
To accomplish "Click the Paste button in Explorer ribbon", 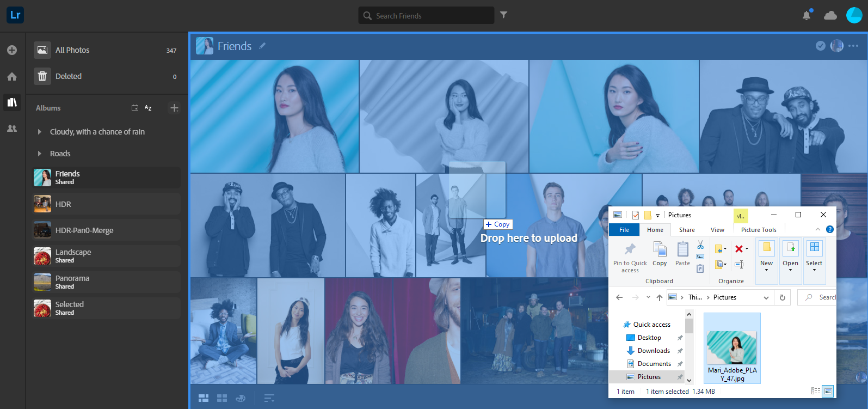I will [x=682, y=254].
